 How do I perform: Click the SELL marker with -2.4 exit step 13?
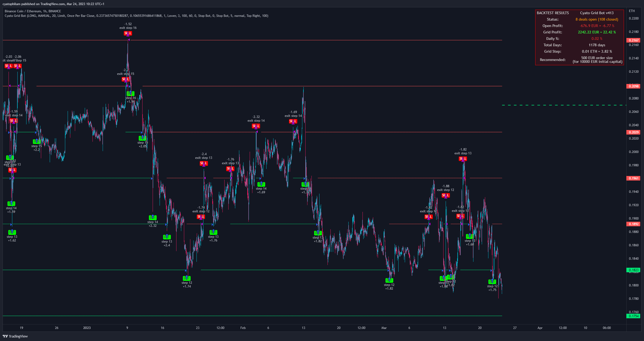click(x=204, y=163)
